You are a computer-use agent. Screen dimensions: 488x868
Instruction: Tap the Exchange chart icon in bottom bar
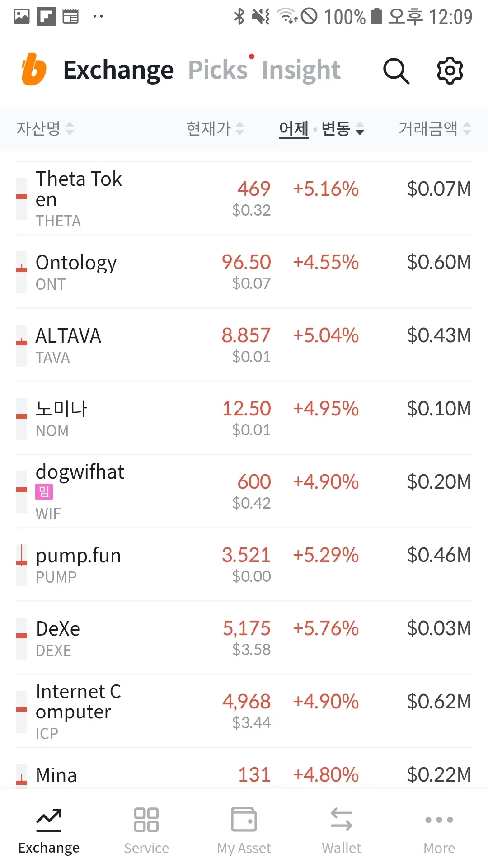(49, 820)
